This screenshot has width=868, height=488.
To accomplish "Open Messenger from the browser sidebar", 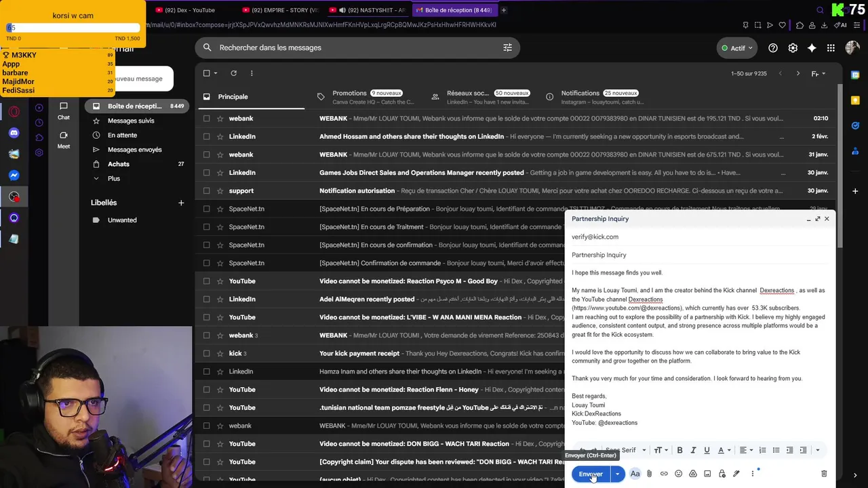I will tap(14, 176).
